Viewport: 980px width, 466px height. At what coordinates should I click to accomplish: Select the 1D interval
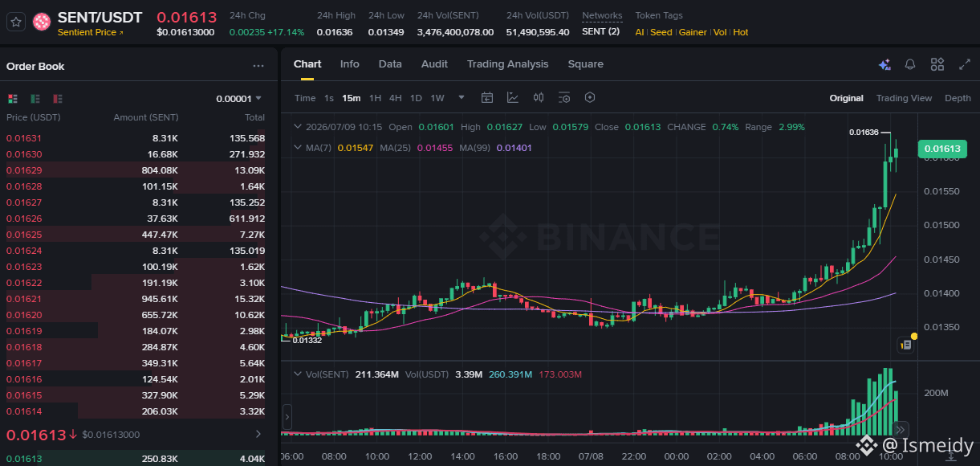point(416,98)
